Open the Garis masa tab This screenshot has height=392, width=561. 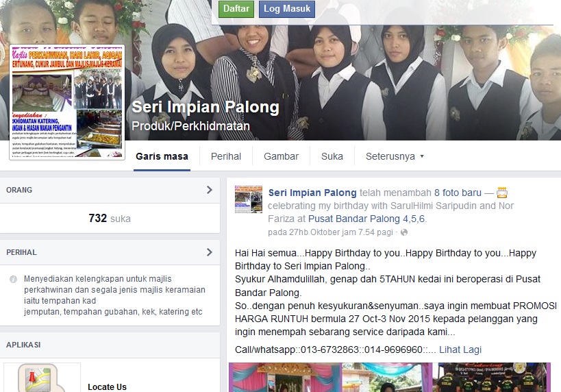tap(162, 156)
